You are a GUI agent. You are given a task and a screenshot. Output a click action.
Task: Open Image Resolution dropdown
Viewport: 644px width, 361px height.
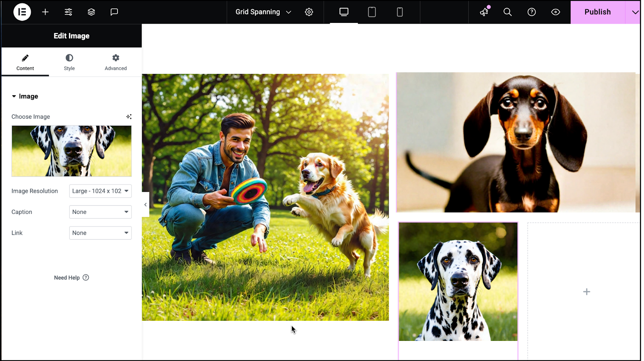pyautogui.click(x=100, y=191)
